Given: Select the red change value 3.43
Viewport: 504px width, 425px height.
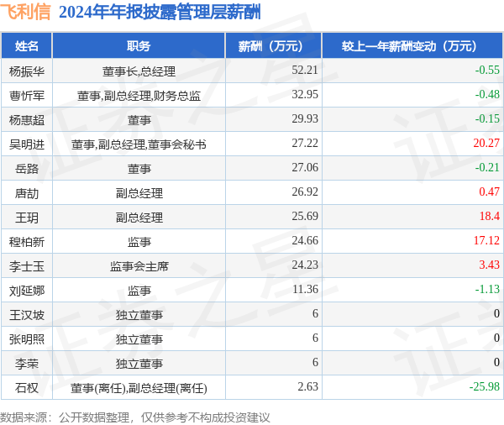Looking at the screenshot, I should [x=489, y=265].
